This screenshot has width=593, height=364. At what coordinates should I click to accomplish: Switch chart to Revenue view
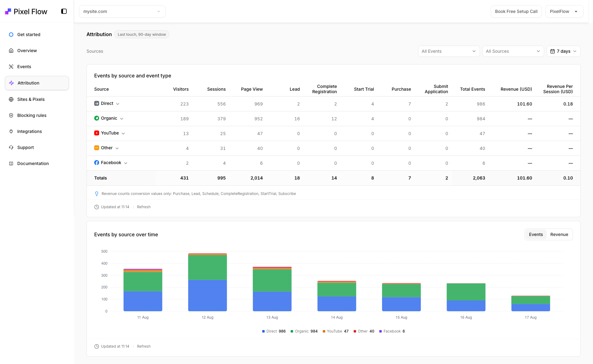click(559, 234)
